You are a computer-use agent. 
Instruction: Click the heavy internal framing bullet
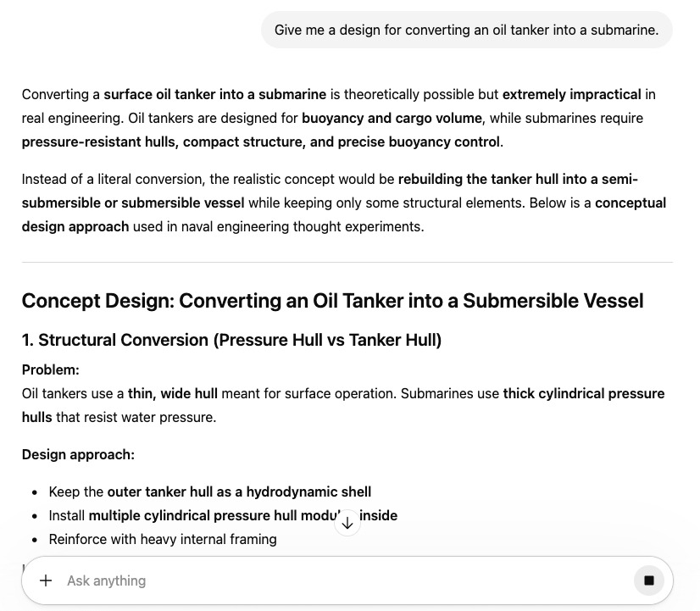coord(163,539)
